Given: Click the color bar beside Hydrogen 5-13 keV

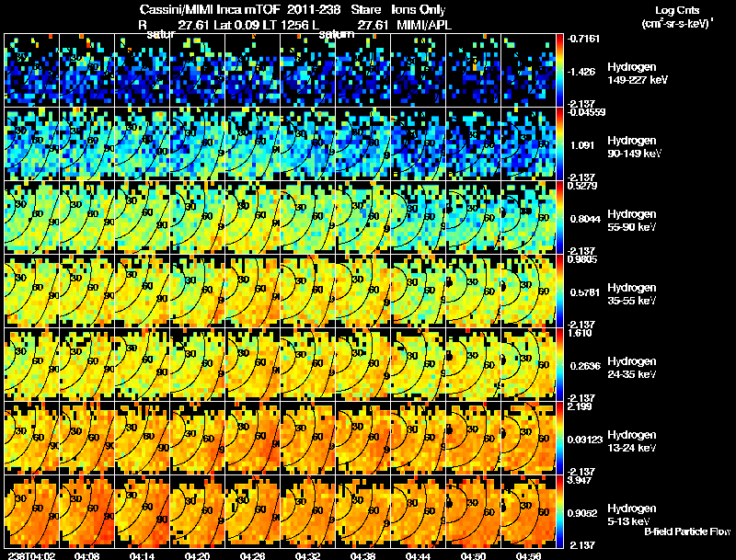Looking at the screenshot, I should coord(559,512).
